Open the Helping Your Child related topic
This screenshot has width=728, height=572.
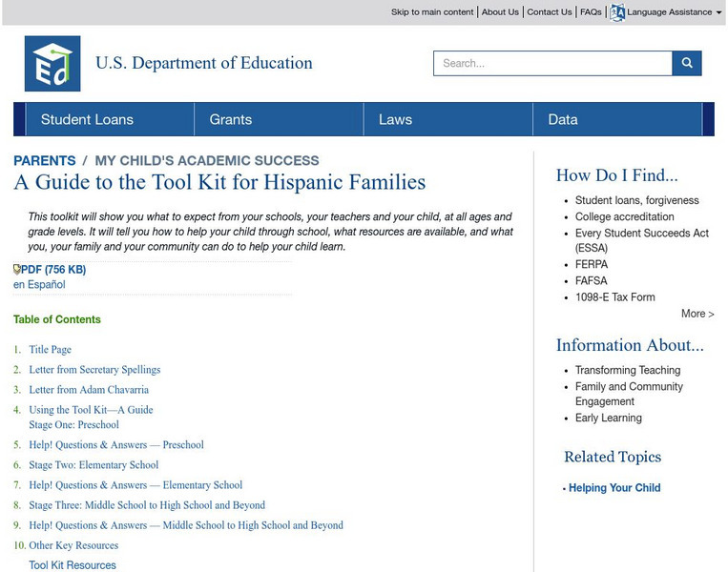click(614, 488)
